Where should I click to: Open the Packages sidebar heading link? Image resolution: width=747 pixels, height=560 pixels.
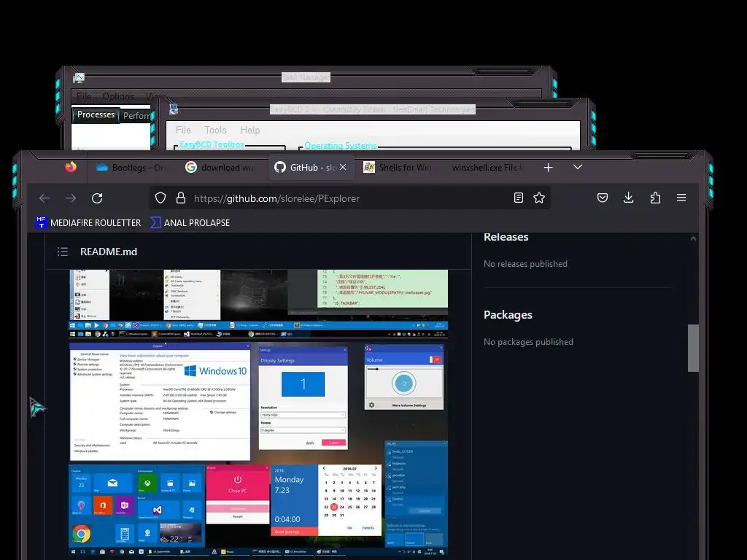508,315
